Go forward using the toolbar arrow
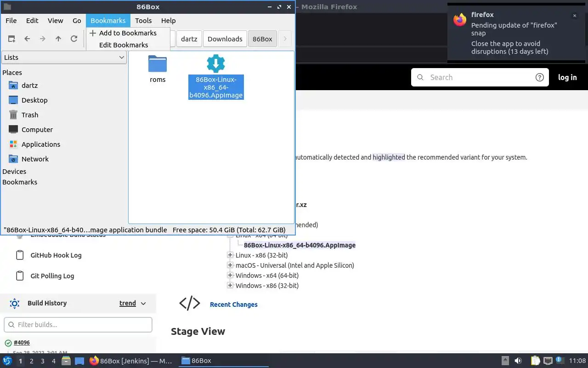 click(x=43, y=39)
